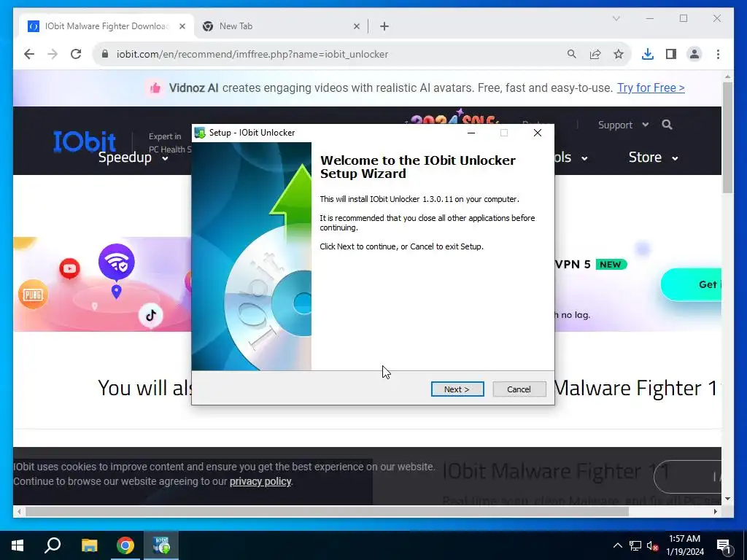Image resolution: width=747 pixels, height=560 pixels.
Task: Open File Explorer from taskbar
Action: [89, 545]
